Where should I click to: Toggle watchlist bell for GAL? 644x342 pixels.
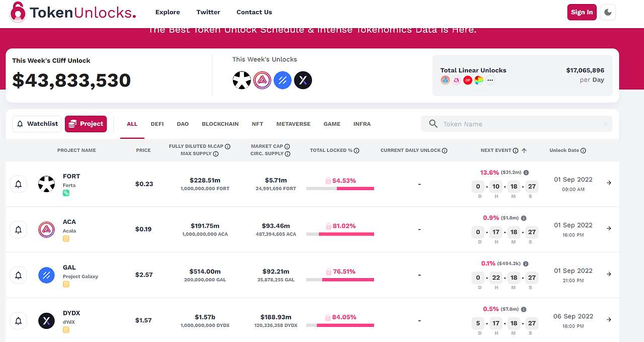pos(19,275)
